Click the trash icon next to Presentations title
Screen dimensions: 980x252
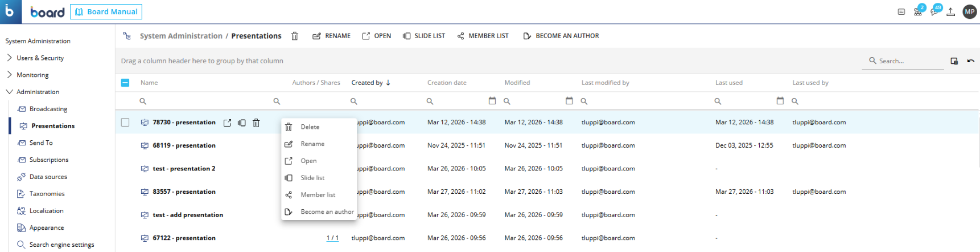[295, 36]
